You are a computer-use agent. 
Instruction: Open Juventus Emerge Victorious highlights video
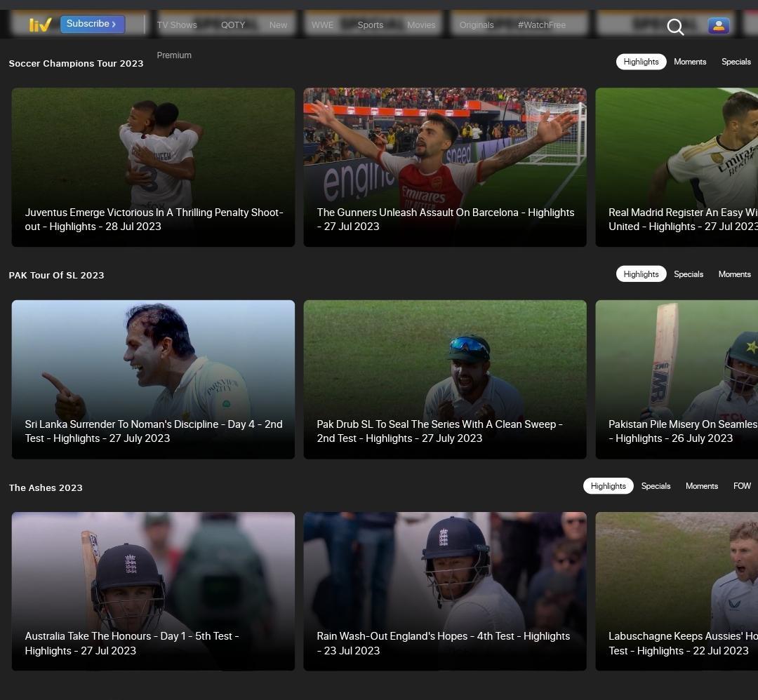pyautogui.click(x=153, y=167)
